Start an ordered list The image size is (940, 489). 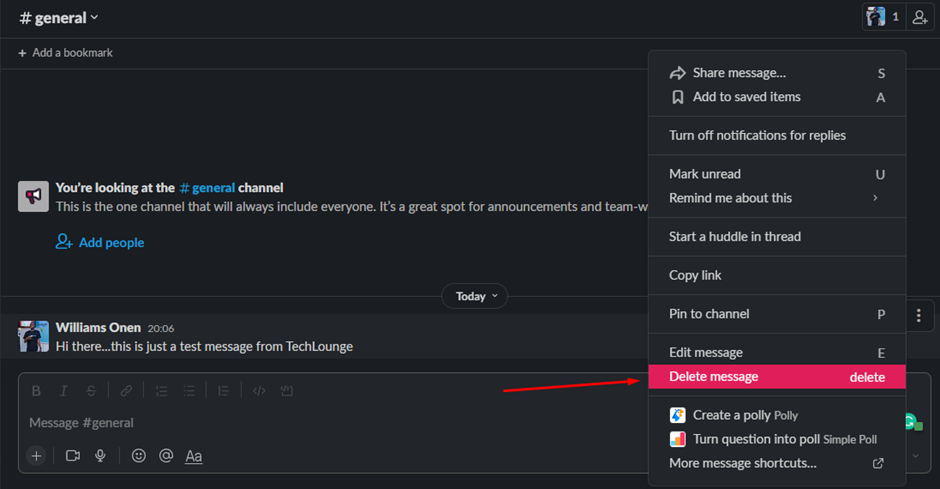(161, 391)
